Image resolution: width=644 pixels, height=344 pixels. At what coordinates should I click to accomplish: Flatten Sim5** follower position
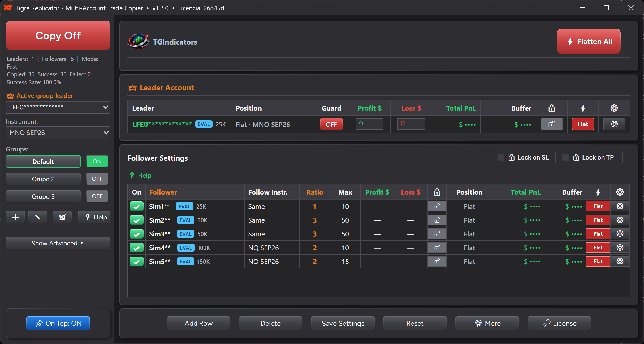[598, 261]
